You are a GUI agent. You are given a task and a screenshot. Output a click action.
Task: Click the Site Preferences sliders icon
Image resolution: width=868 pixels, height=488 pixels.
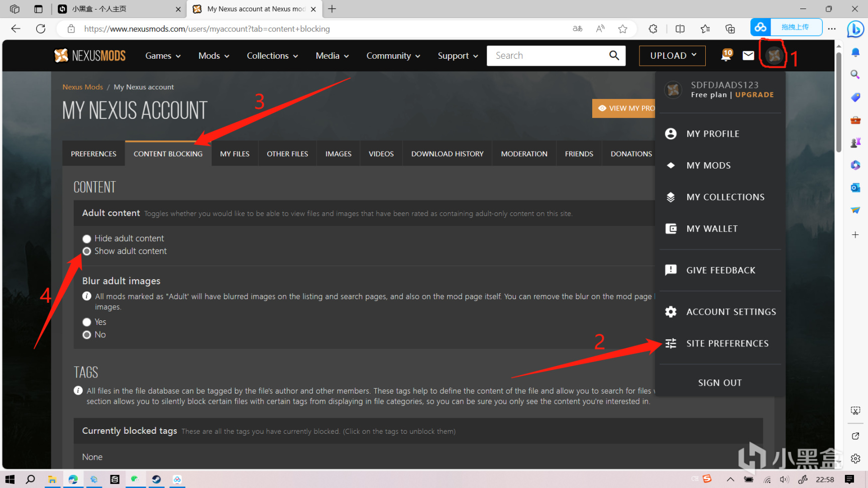(671, 343)
